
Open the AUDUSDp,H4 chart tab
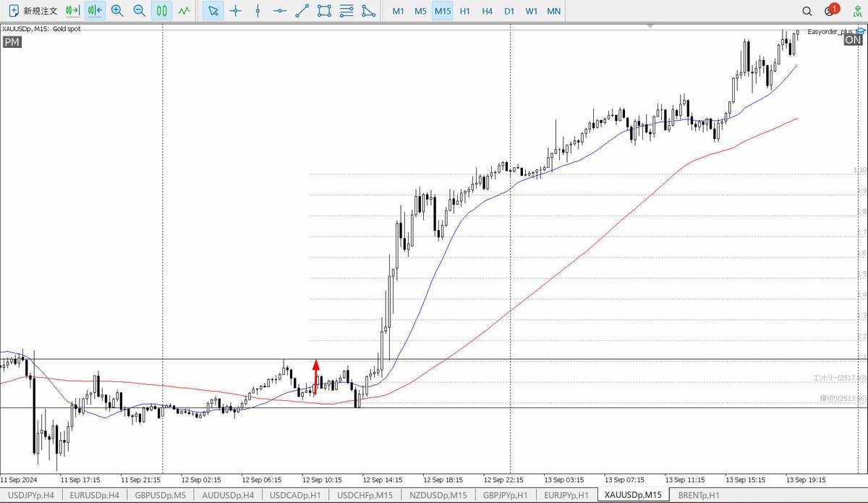click(x=228, y=495)
